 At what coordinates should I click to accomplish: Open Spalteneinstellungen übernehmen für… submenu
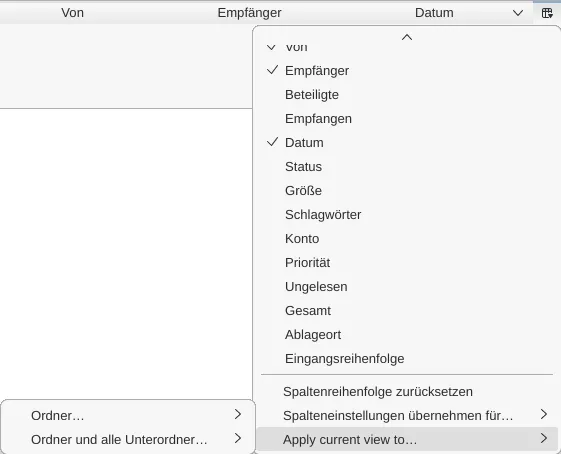tap(407, 415)
